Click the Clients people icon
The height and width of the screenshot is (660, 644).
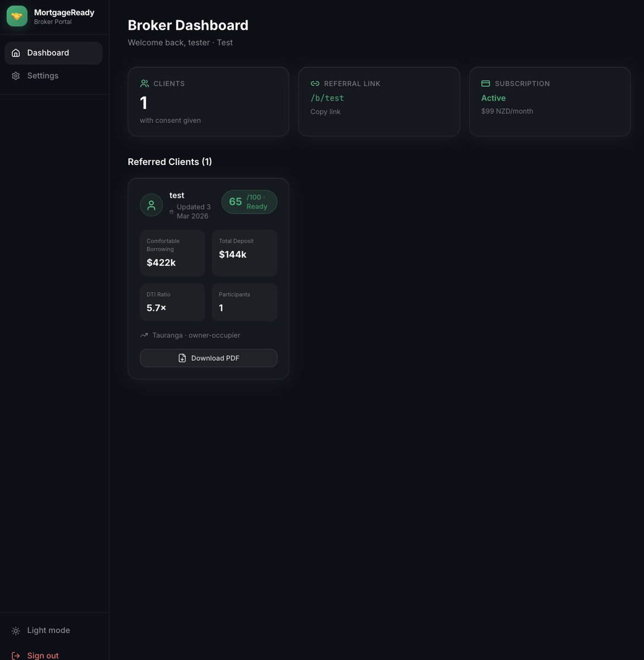pyautogui.click(x=145, y=84)
